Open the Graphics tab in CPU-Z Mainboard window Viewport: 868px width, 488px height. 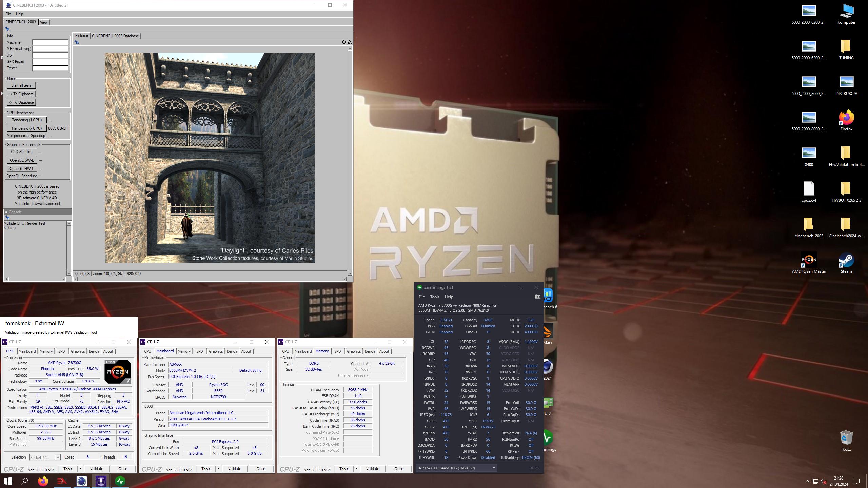[x=216, y=351]
